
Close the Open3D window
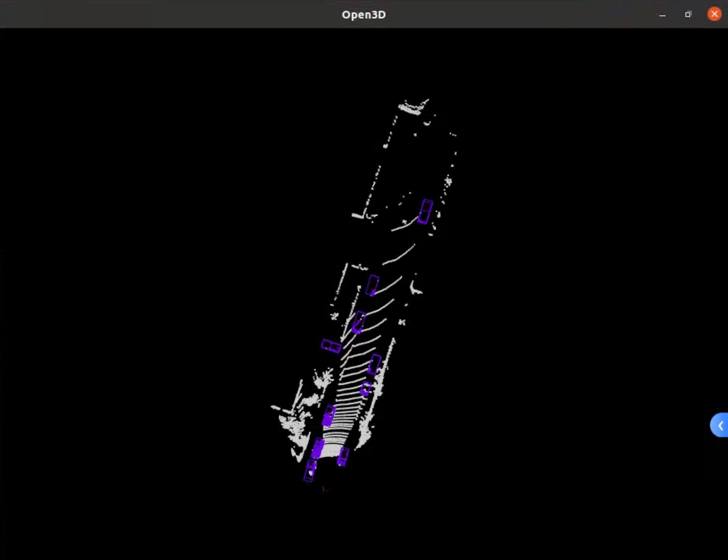(714, 14)
